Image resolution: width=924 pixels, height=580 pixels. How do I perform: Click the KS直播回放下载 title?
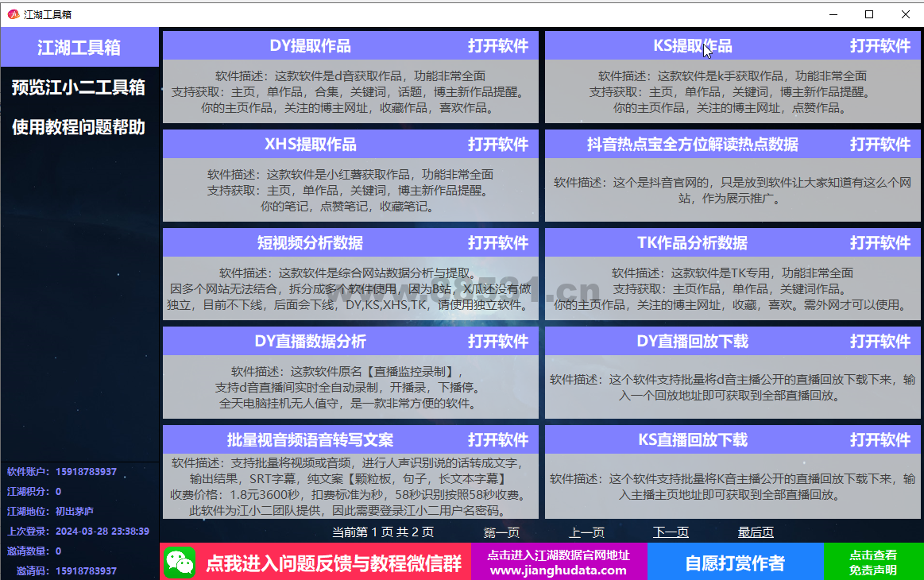693,439
